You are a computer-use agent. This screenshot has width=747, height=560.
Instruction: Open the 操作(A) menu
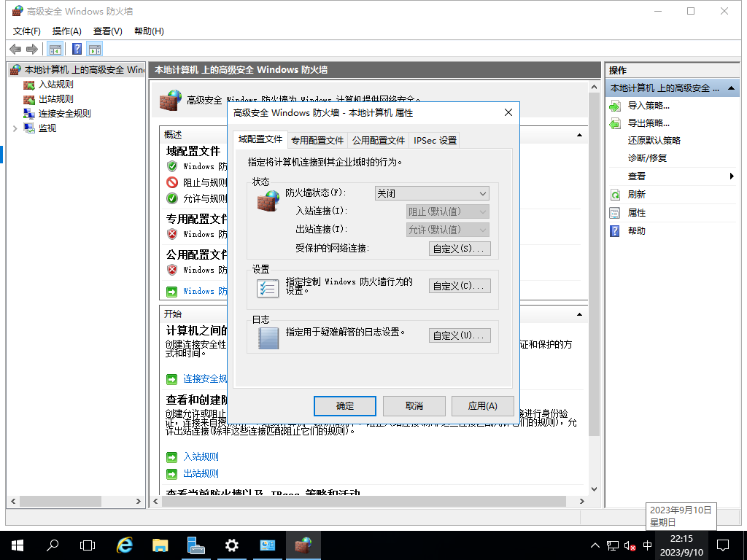click(66, 31)
